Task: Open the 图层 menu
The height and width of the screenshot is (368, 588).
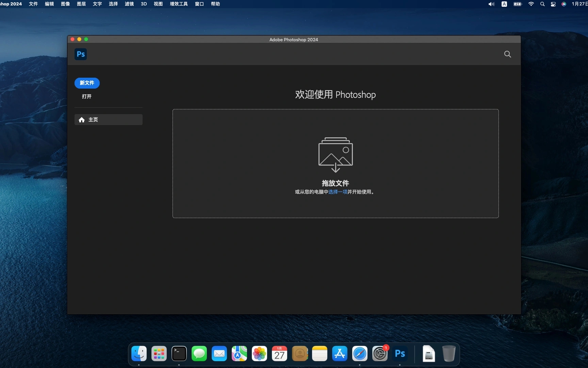Action: (x=81, y=4)
